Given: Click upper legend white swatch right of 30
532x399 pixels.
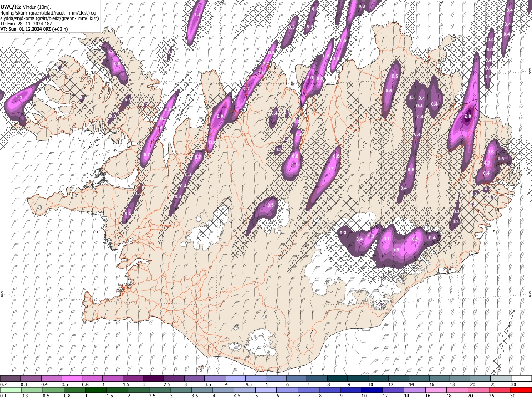Looking at the screenshot, I should [x=521, y=378].
